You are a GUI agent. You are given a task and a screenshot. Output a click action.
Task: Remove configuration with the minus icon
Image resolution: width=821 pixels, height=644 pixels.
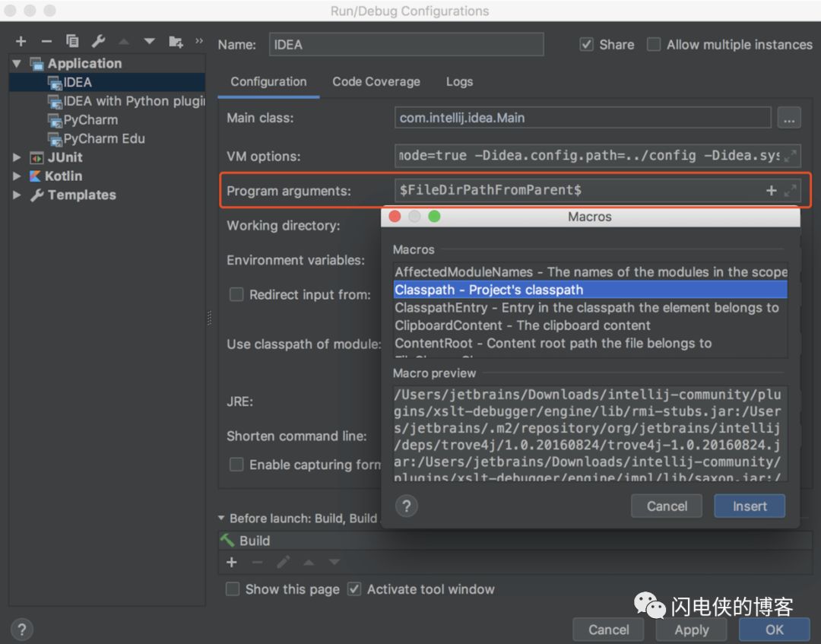46,41
